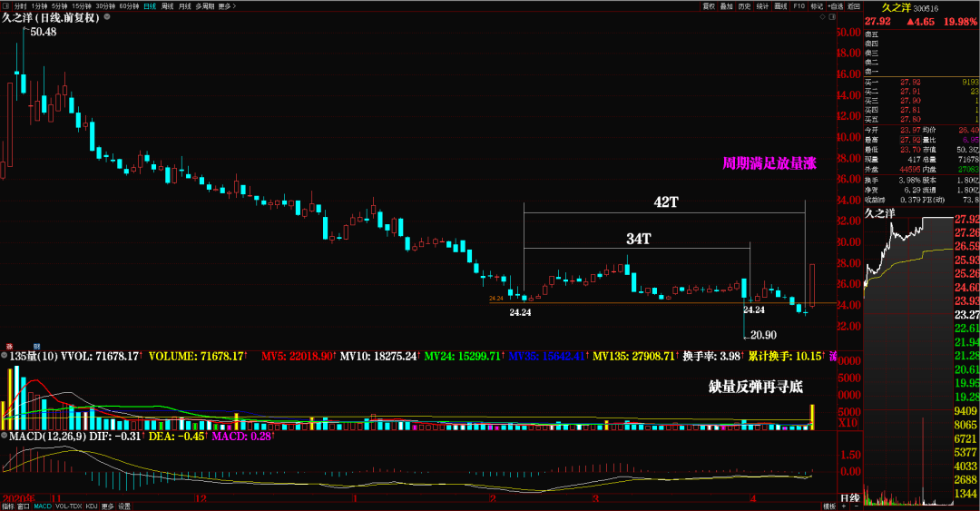
Task: Select MACD indicator tab at bottom
Action: 43,506
